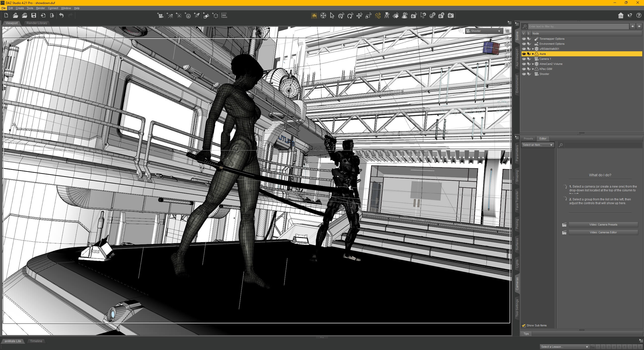Click Video: Cameras Editor button
Screen dimensions: 644x350
click(603, 232)
